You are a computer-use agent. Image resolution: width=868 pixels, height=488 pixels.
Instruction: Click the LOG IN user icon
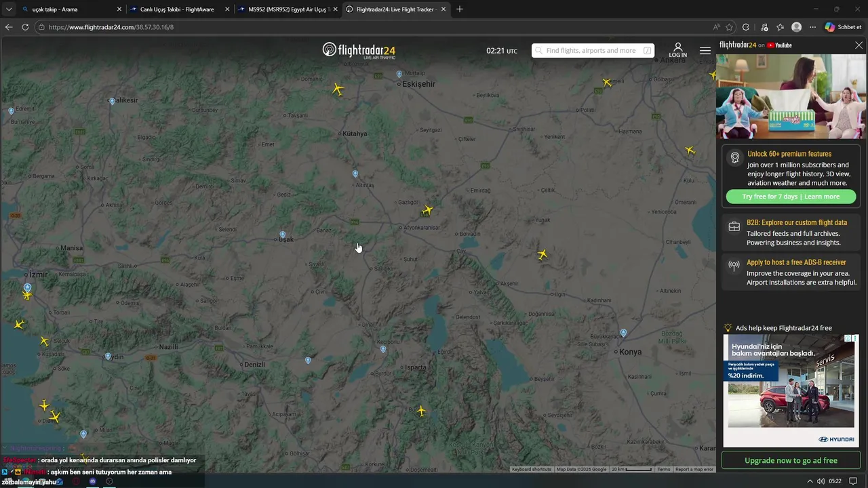pyautogui.click(x=677, y=50)
